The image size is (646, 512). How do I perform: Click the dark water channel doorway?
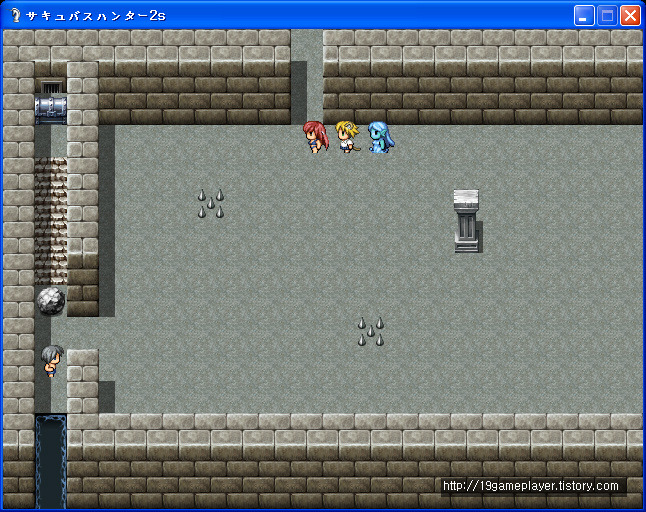[x=51, y=461]
